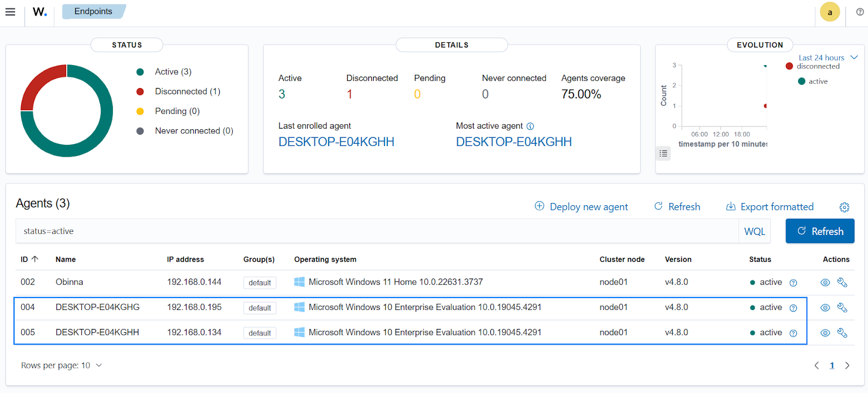Viewport: 868px width, 393px height.
Task: View details eye icon for agent 004
Action: click(x=825, y=308)
